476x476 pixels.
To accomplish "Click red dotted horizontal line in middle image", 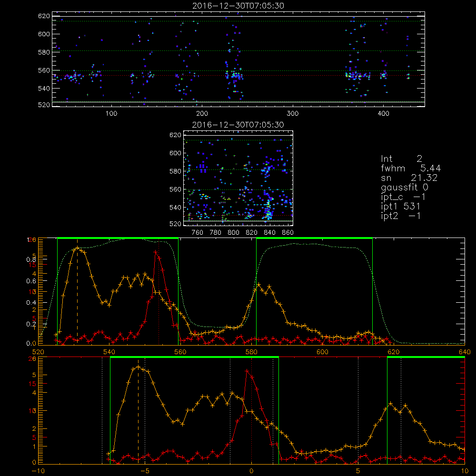I will pyautogui.click(x=238, y=215).
